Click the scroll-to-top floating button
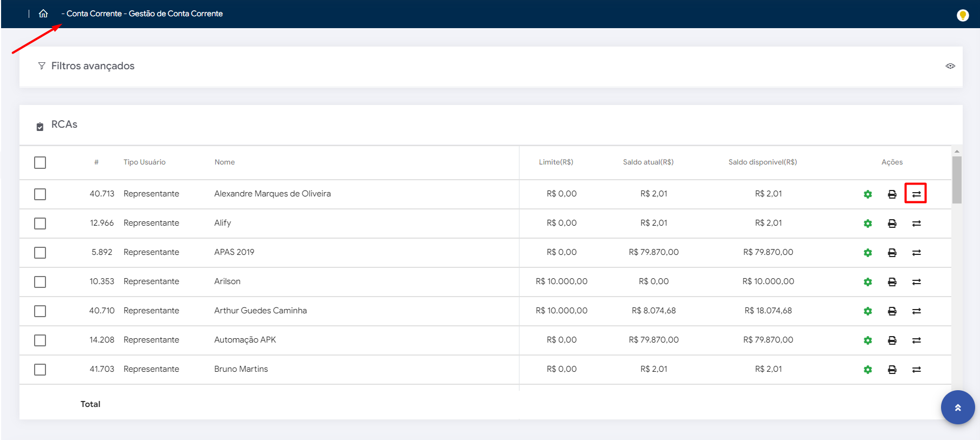The width and height of the screenshot is (980, 440). (x=957, y=408)
